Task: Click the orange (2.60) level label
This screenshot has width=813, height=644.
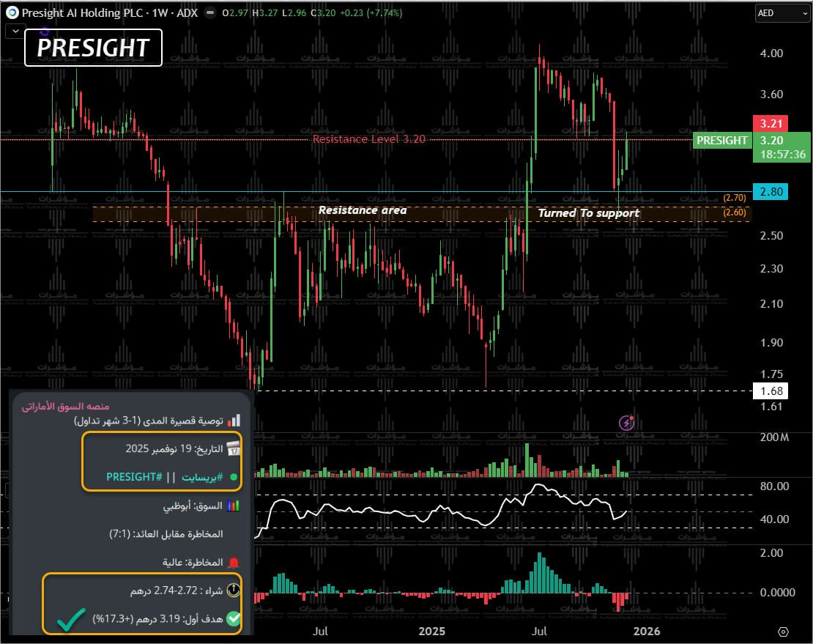Action: tap(735, 212)
